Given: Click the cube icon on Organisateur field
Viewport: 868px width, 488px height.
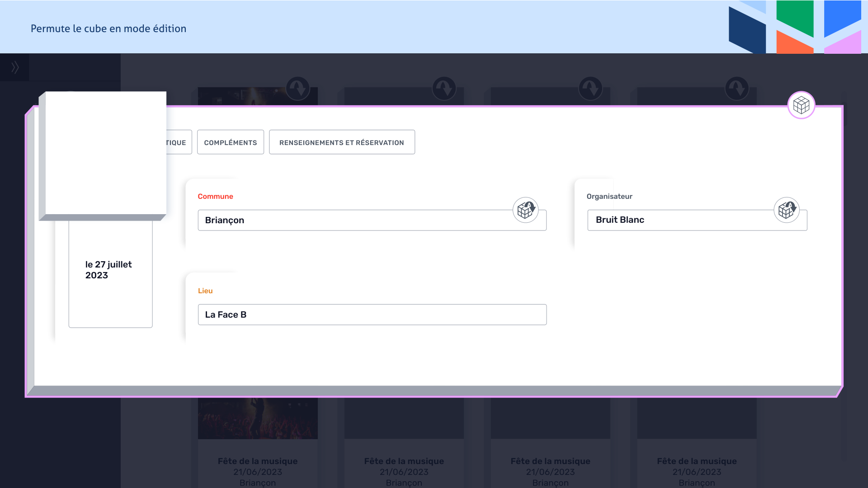Looking at the screenshot, I should [786, 210].
